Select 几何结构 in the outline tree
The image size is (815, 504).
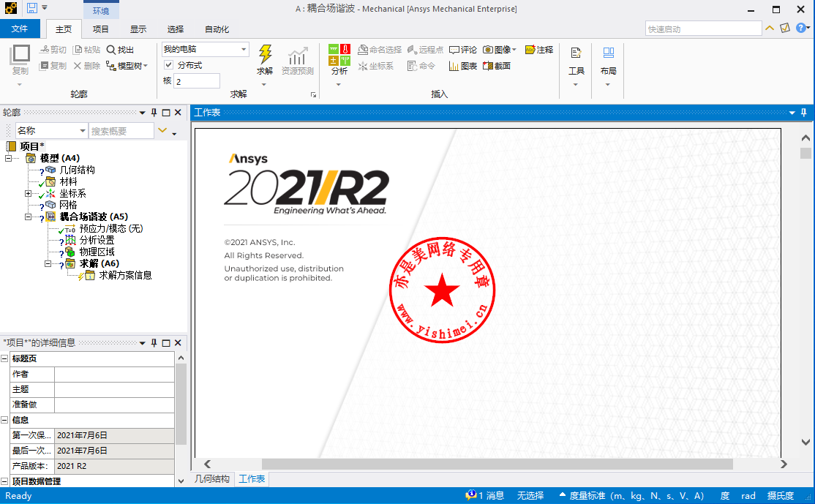(x=77, y=170)
